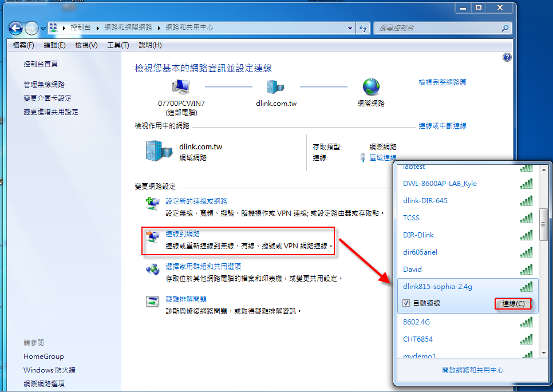The width and height of the screenshot is (553, 392).
Task: Click the 07700PCWIN7 computer icon
Action: pos(181,87)
